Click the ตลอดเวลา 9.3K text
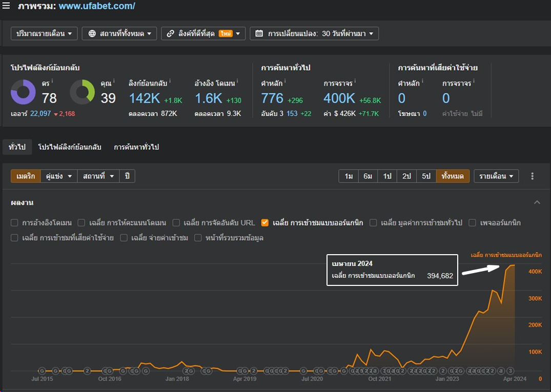The height and width of the screenshot is (392, 551). click(218, 113)
